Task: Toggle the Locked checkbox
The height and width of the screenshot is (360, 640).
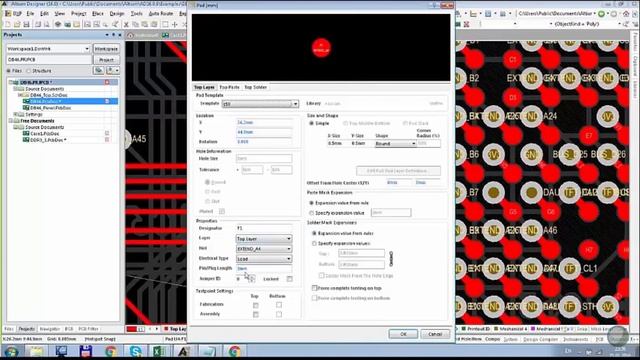Action: (x=289, y=279)
